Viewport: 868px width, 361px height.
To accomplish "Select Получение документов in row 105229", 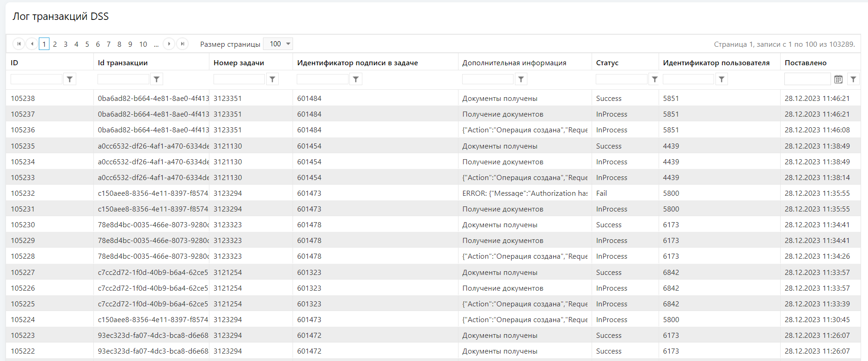I will (502, 240).
